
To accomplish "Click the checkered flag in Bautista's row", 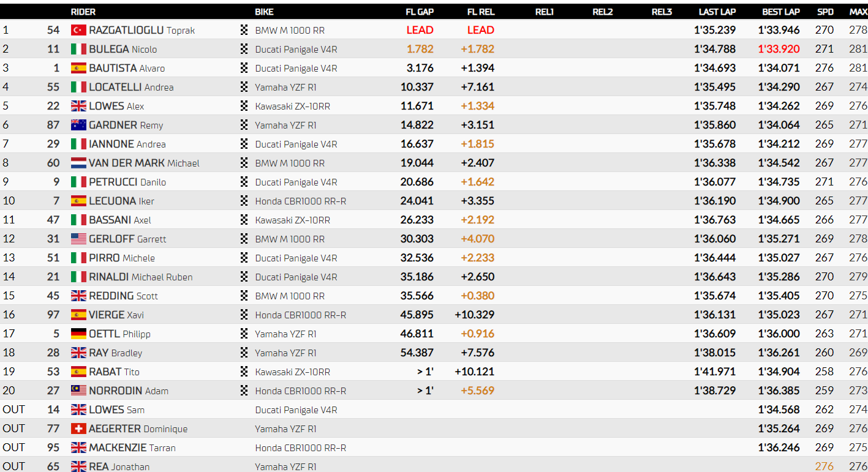I will pyautogui.click(x=244, y=68).
